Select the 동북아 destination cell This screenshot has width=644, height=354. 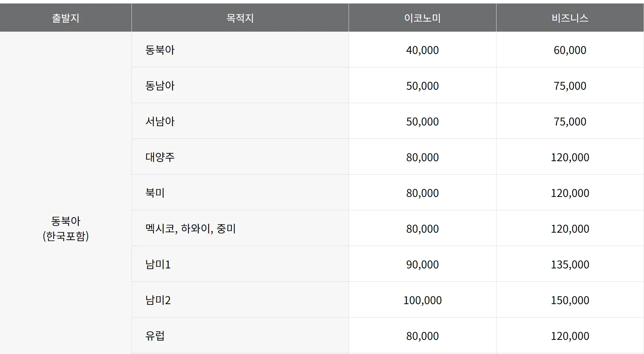tap(160, 50)
